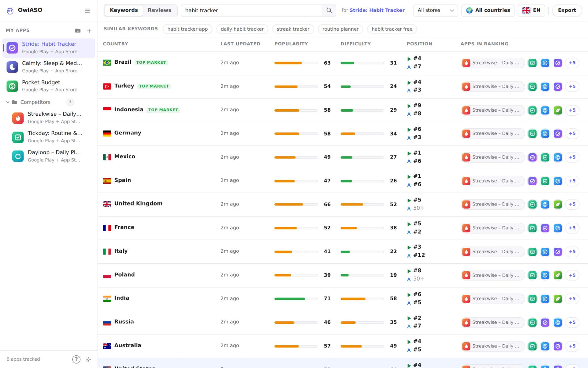Add a new app with plus icon

click(x=89, y=31)
